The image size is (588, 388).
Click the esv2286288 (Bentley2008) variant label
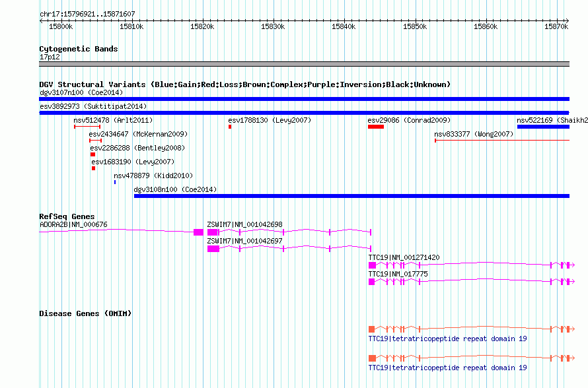click(x=137, y=148)
